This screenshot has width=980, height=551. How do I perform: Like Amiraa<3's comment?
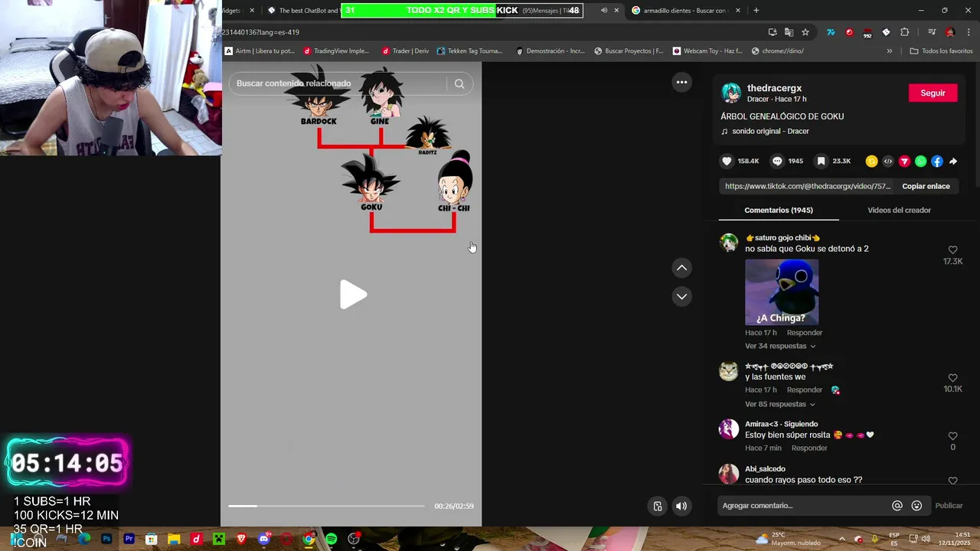(x=952, y=436)
